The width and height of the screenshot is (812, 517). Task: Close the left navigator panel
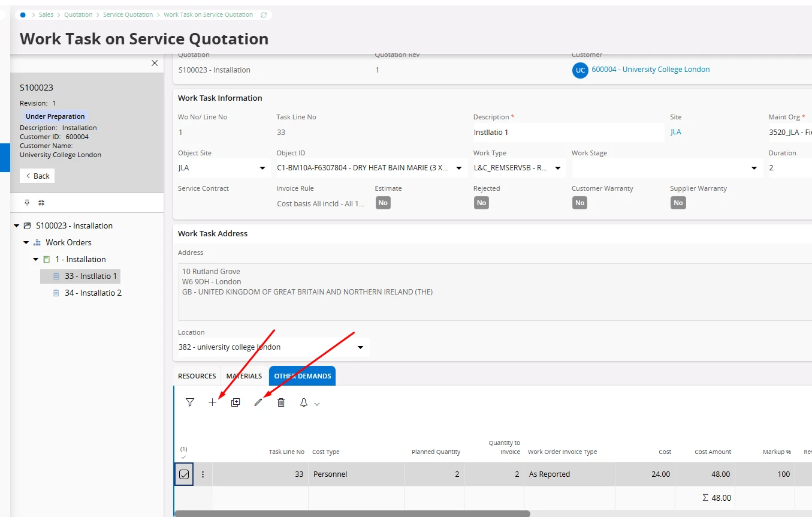click(x=155, y=63)
